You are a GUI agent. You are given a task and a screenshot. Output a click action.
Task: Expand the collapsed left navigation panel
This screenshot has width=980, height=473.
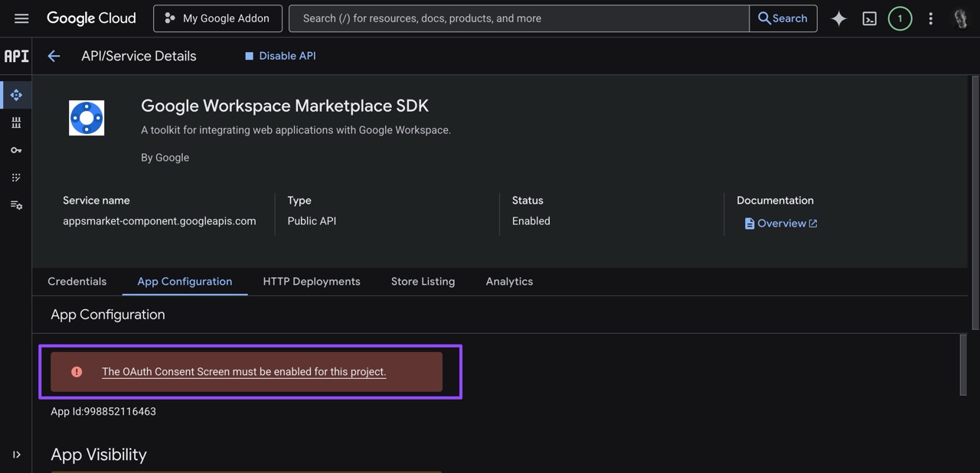[16, 455]
